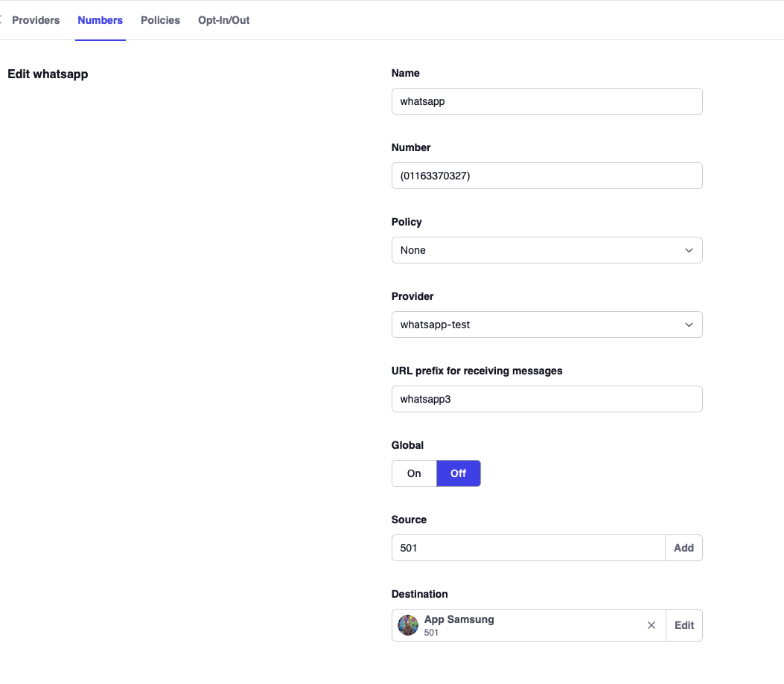
Task: Select the Edit whatsapp heading
Action: [x=48, y=74]
